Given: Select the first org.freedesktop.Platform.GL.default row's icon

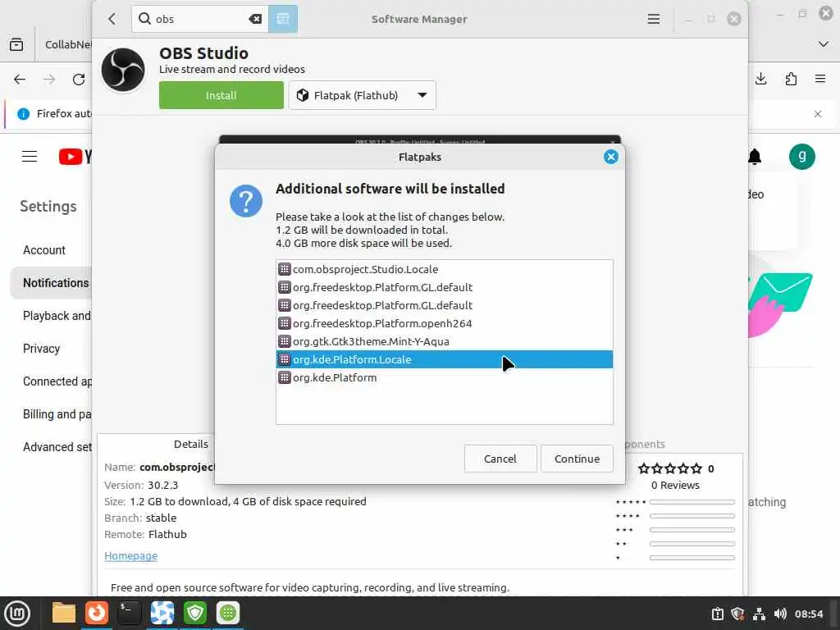Looking at the screenshot, I should [x=285, y=287].
